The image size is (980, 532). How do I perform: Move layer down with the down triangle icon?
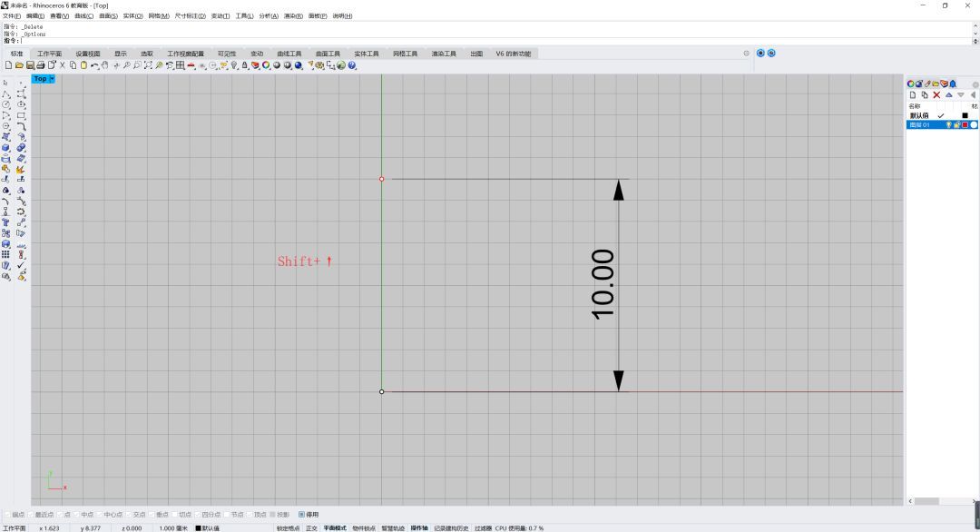coord(961,95)
